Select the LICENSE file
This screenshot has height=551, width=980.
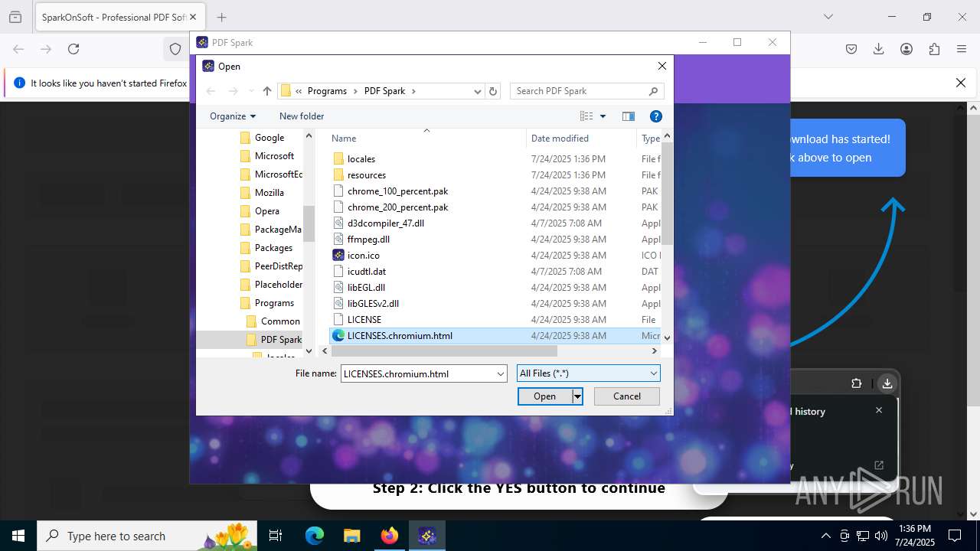point(364,320)
